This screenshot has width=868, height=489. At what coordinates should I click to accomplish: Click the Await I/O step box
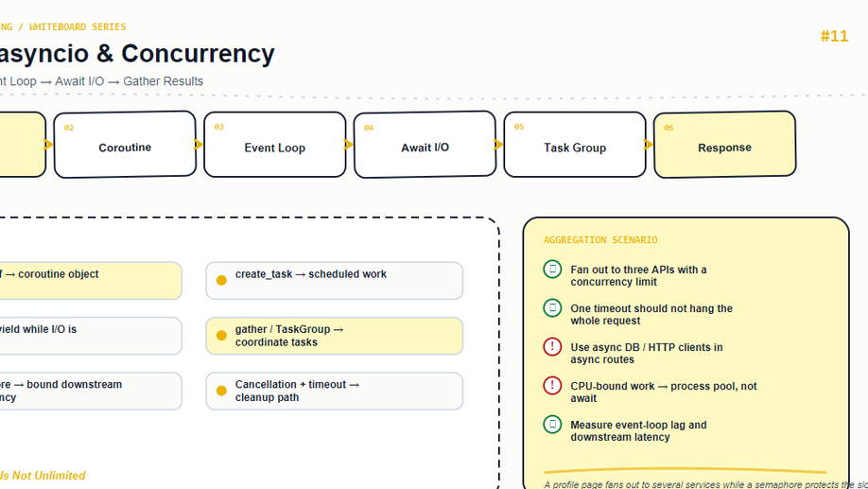tap(425, 145)
